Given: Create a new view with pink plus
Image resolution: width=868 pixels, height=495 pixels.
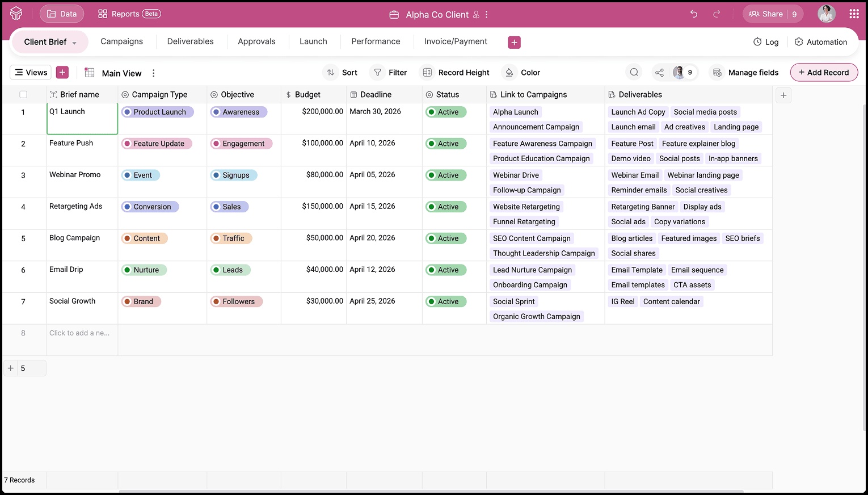Looking at the screenshot, I should click(x=62, y=72).
